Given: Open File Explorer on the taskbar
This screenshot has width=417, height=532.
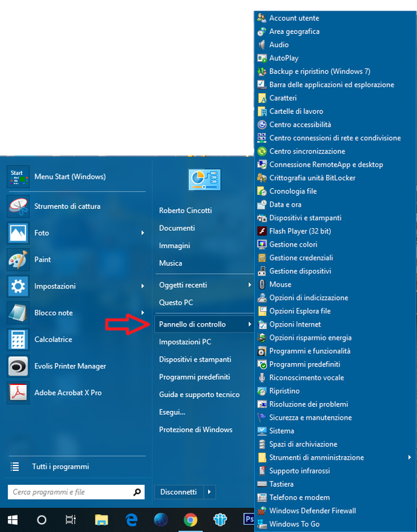Looking at the screenshot, I should [102, 519].
